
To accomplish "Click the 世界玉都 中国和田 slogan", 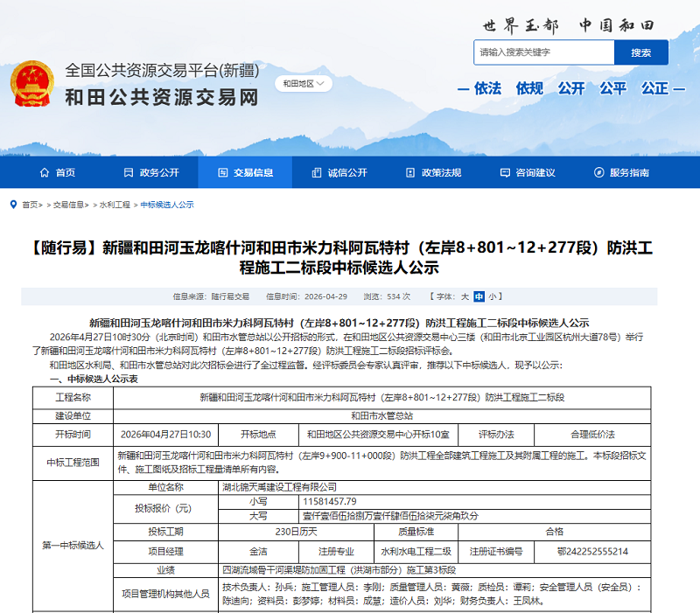I will point(568,25).
